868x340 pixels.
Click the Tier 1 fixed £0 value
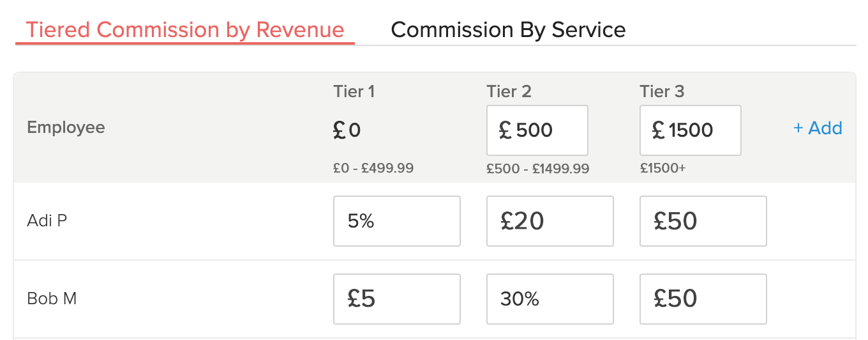(x=347, y=130)
